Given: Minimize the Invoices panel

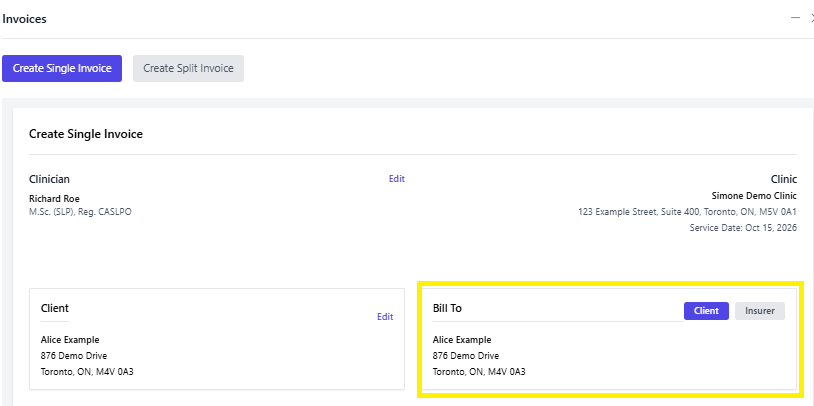Looking at the screenshot, I should pos(795,18).
